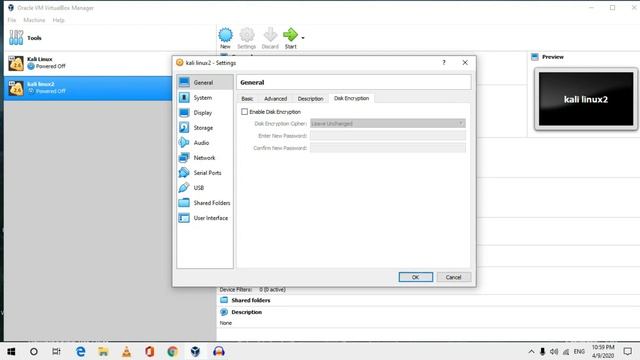This screenshot has width=640, height=360.
Task: Expand the Start button dropdown arrow
Action: pyautogui.click(x=303, y=38)
